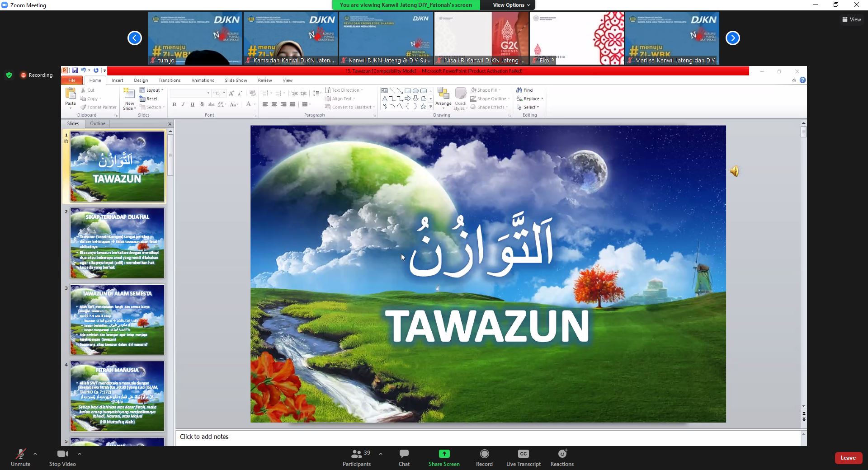Image resolution: width=868 pixels, height=470 pixels.
Task: Open the Participants panel
Action: point(357,454)
